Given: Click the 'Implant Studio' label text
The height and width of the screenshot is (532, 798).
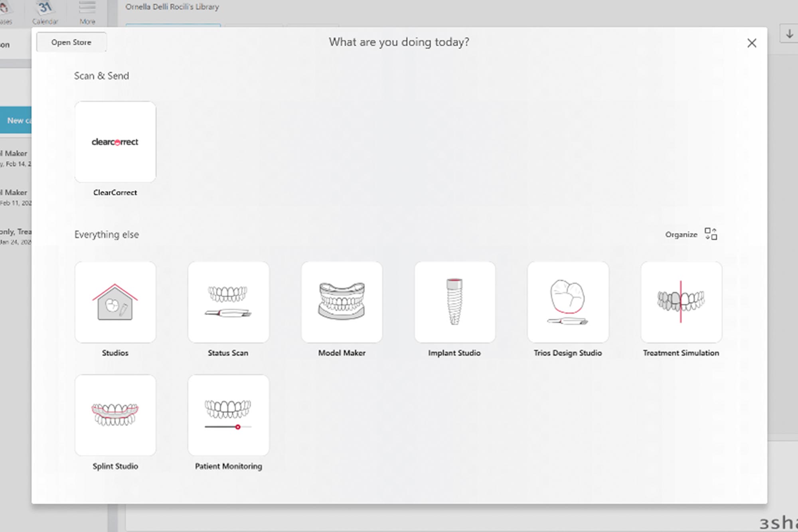Looking at the screenshot, I should tap(454, 353).
